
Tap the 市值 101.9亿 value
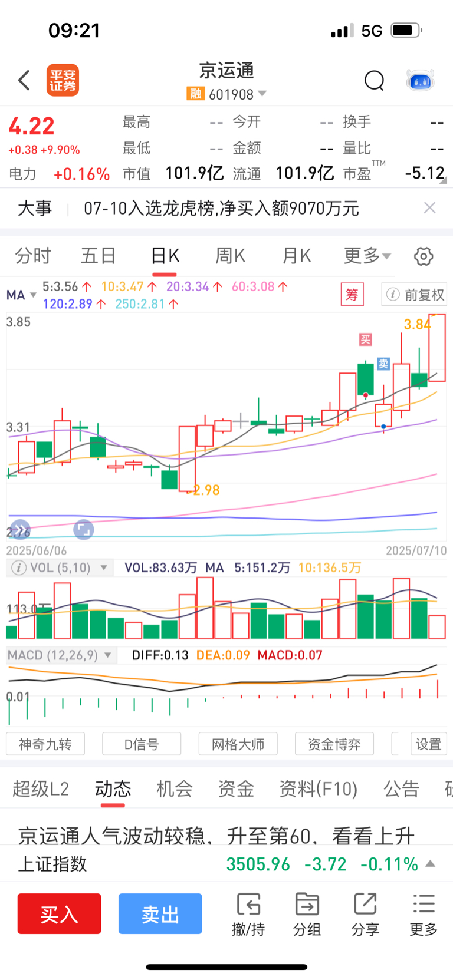pos(195,173)
